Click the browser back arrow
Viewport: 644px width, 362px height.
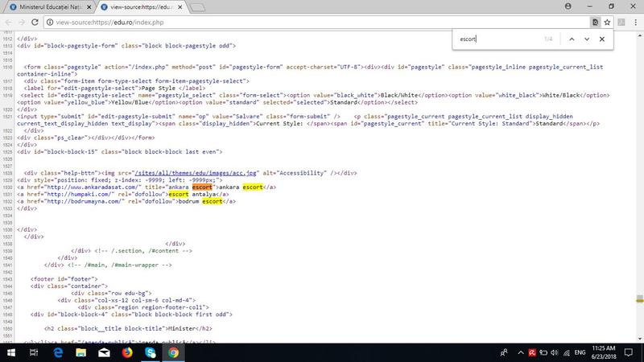pyautogui.click(x=9, y=22)
